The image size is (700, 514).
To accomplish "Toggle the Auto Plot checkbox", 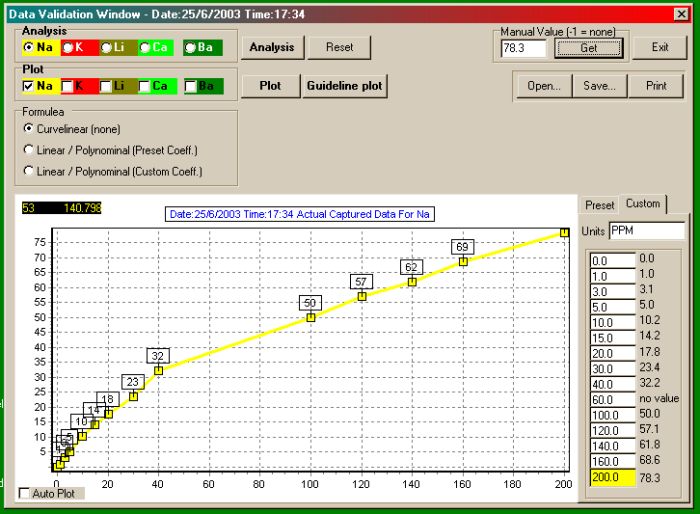I will 25,493.
